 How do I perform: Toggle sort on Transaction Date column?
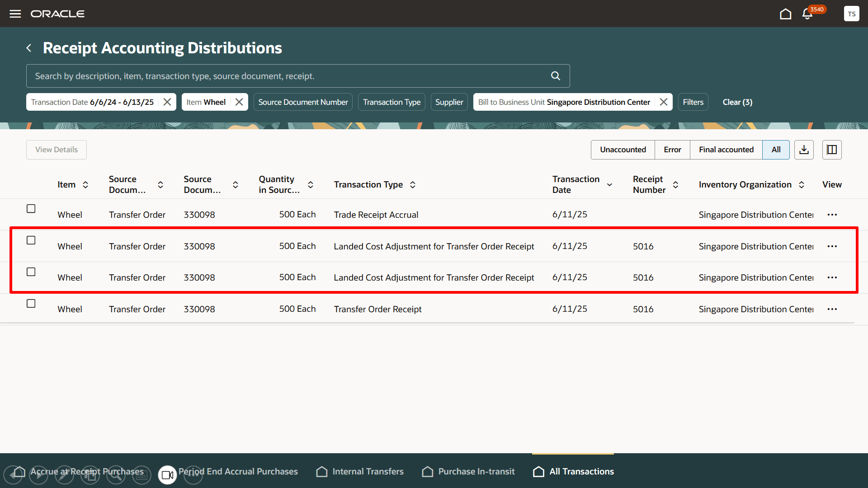point(609,185)
